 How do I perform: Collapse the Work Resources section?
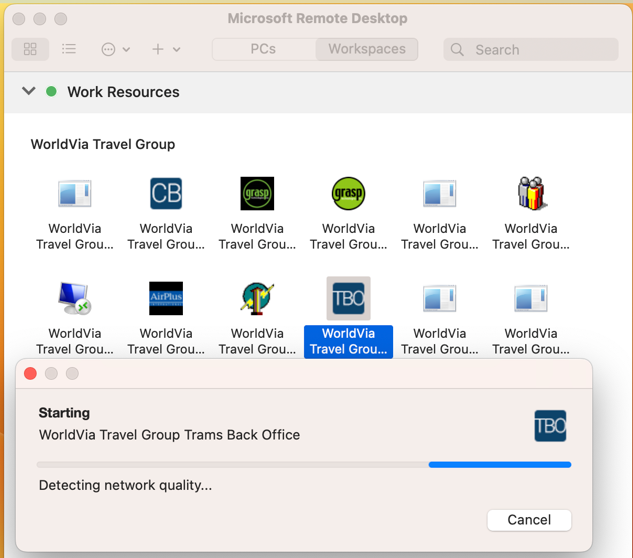point(29,91)
